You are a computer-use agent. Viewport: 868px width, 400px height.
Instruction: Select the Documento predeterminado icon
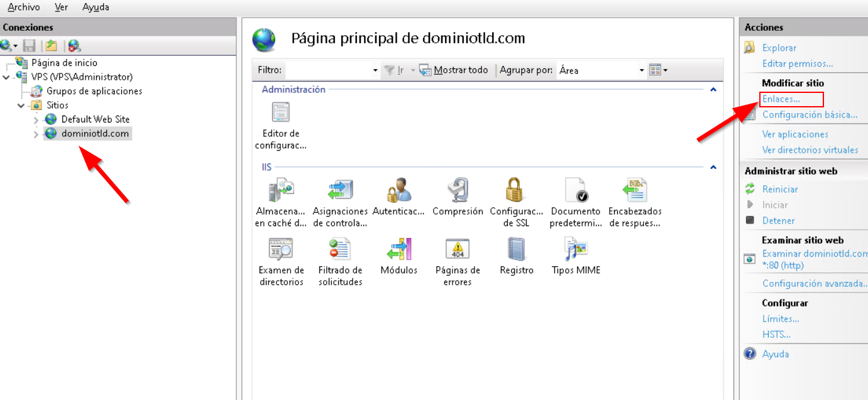click(x=575, y=202)
